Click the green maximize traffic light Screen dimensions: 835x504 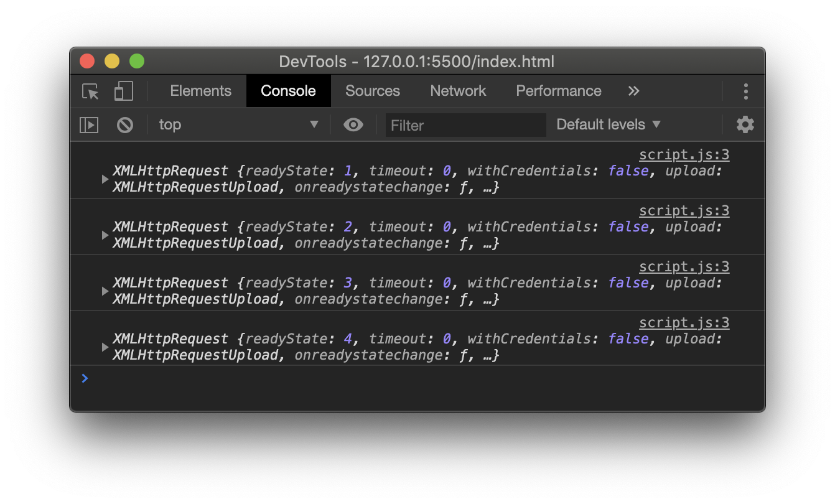(x=137, y=61)
